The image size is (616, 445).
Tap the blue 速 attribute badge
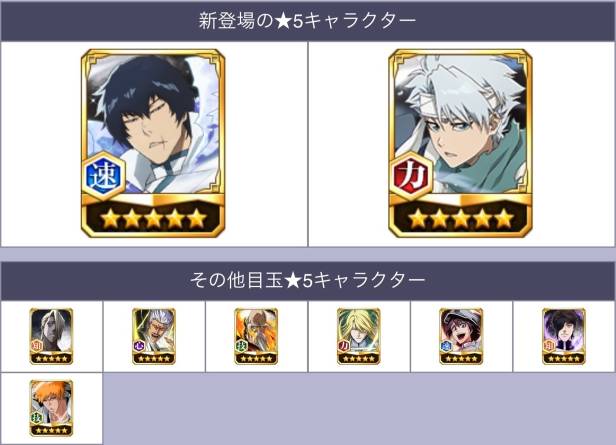click(x=104, y=176)
